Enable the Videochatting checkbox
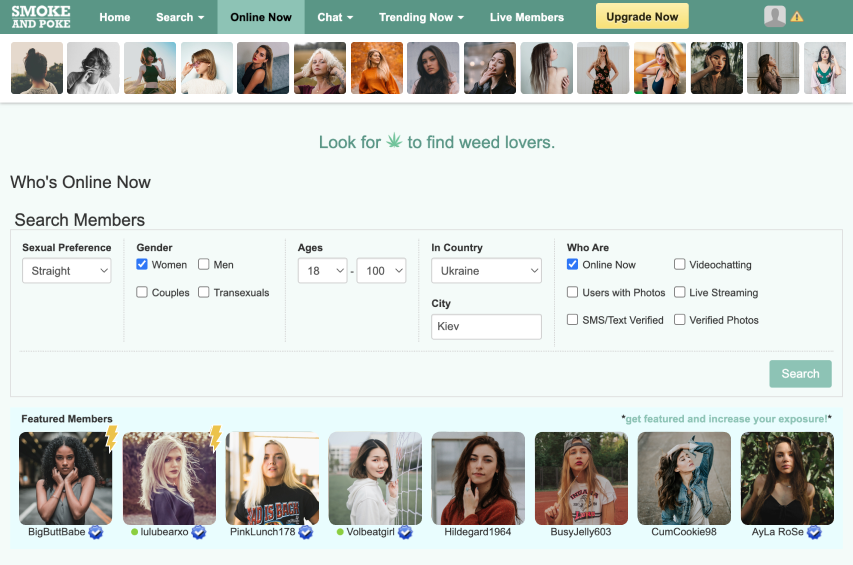The height and width of the screenshot is (565, 853). point(679,264)
